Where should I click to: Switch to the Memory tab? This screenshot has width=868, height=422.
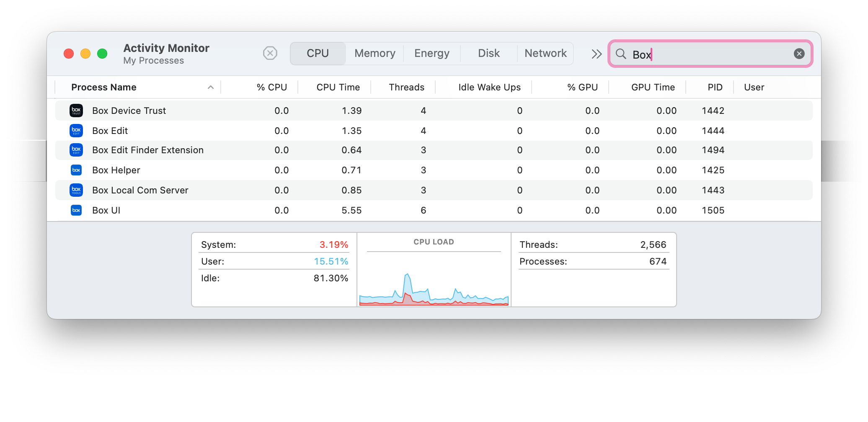click(x=375, y=53)
